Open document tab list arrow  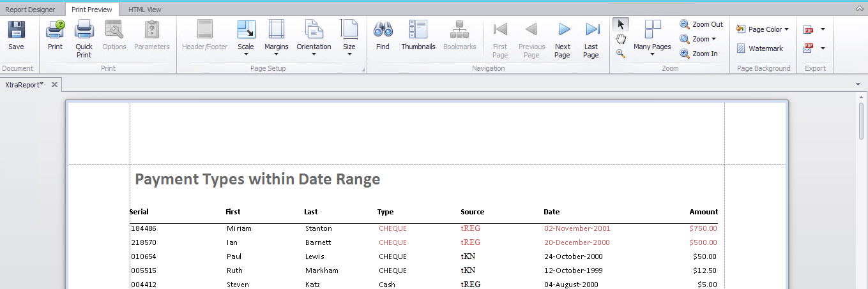point(858,84)
